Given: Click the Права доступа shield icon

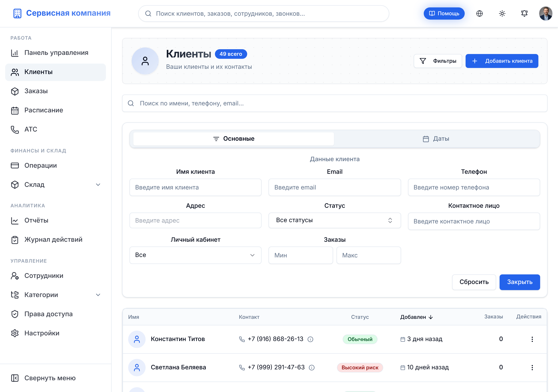Looking at the screenshot, I should pos(15,314).
